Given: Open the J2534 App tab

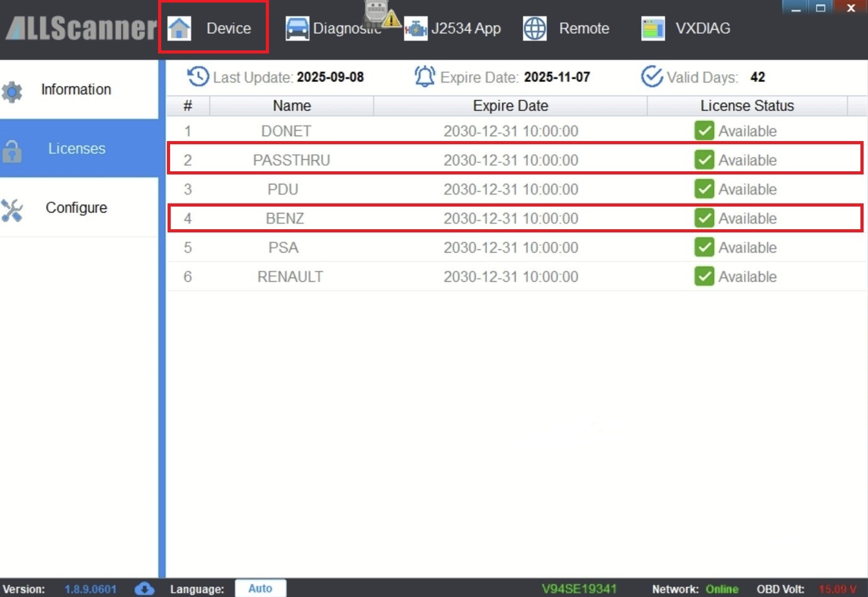Looking at the screenshot, I should click(x=453, y=28).
